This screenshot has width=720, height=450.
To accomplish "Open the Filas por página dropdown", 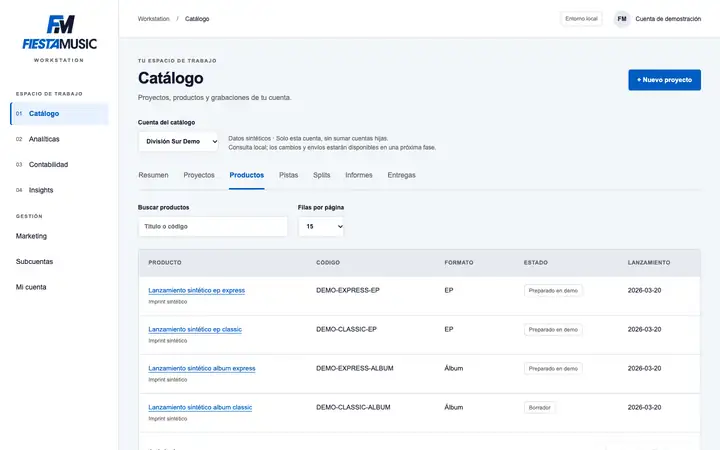I will 321,227.
